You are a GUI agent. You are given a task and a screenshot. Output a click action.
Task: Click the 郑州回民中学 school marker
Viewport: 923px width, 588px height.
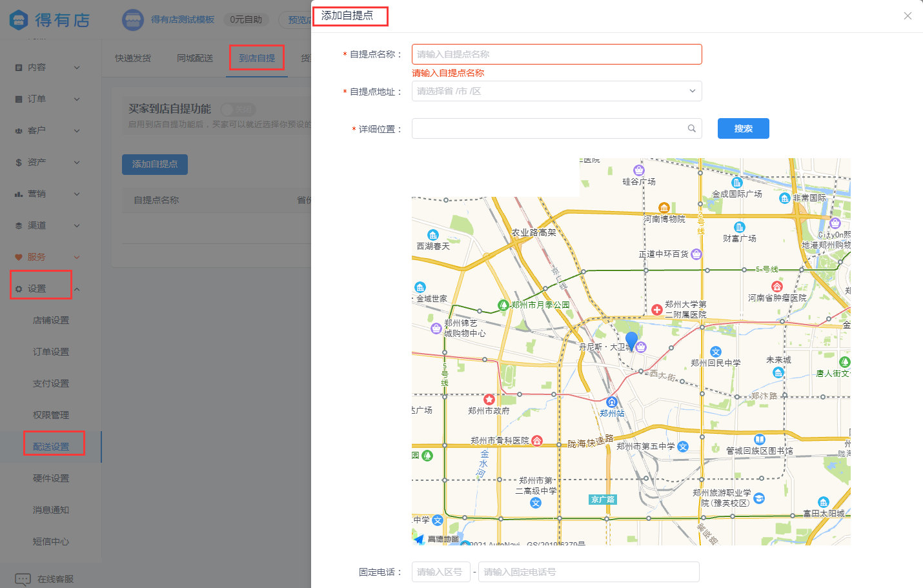point(716,352)
